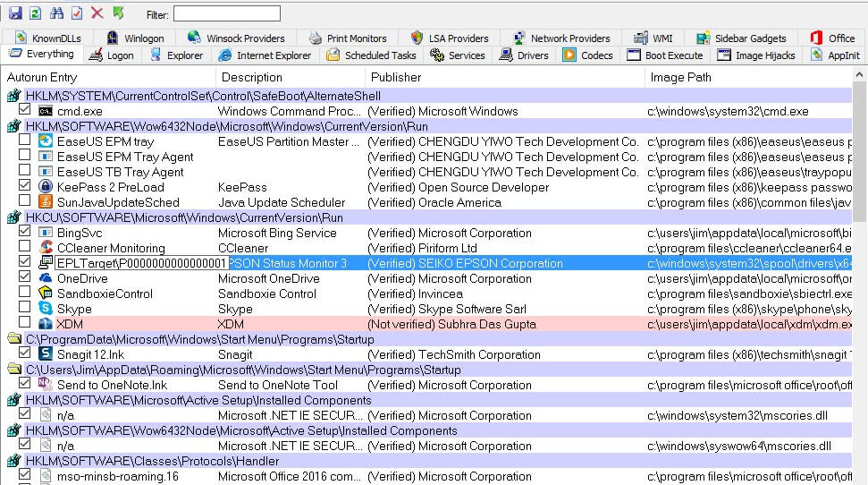This screenshot has width=868, height=485.
Task: Select the ProgramData Start Menu Startup folder row
Action: coord(428,339)
